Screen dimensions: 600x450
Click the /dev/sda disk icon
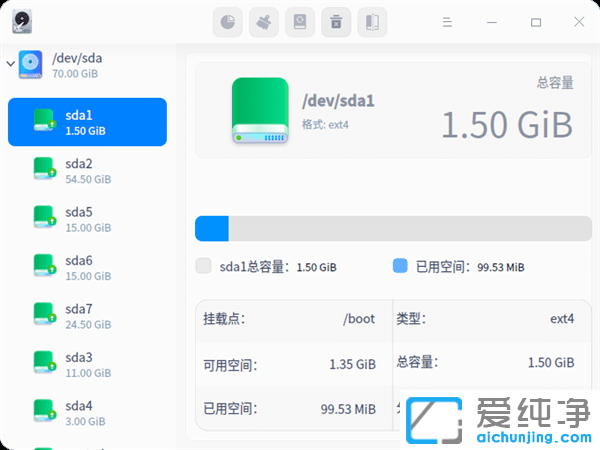pyautogui.click(x=31, y=65)
